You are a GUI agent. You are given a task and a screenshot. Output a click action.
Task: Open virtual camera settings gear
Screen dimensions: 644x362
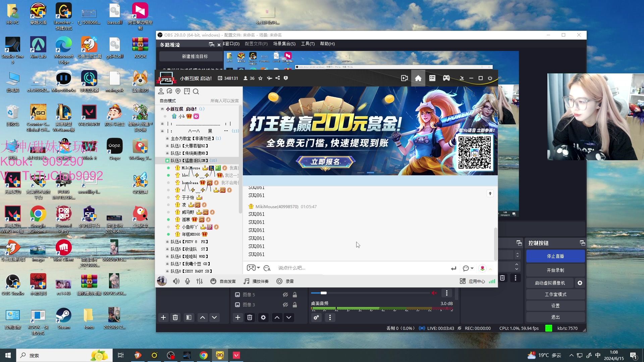click(580, 283)
